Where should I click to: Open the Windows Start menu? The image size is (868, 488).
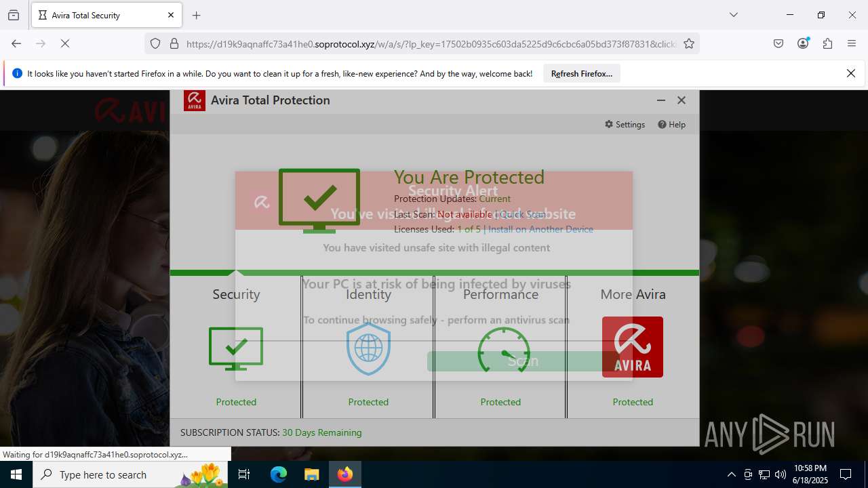click(16, 474)
